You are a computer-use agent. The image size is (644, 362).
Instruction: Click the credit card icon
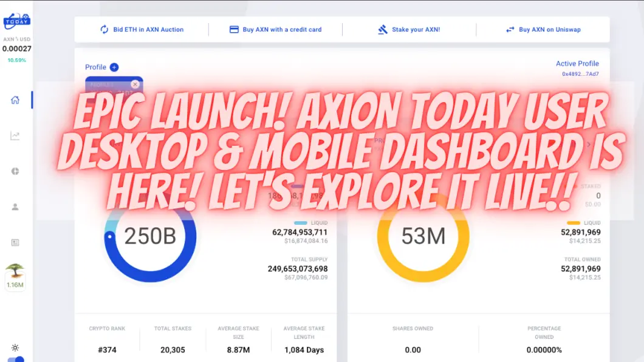234,30
